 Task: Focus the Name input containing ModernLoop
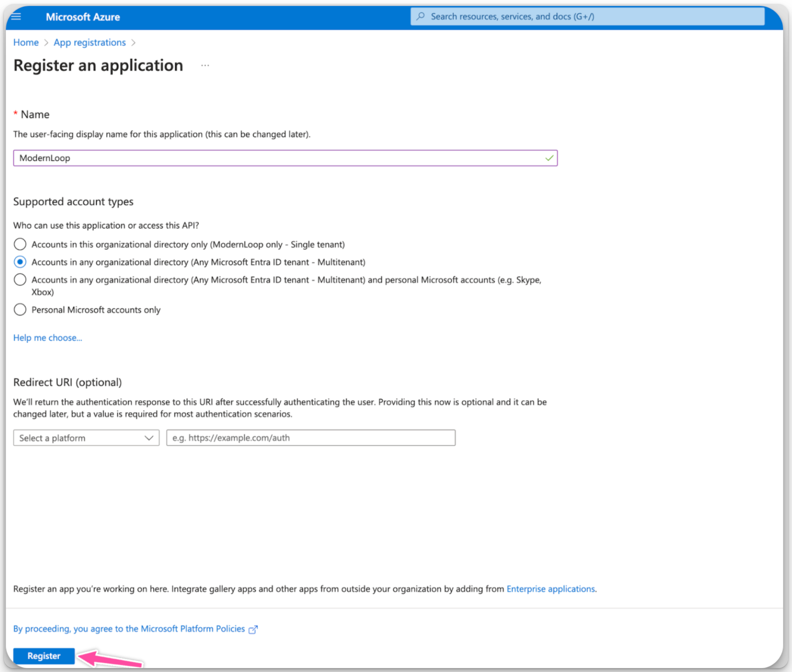click(285, 158)
